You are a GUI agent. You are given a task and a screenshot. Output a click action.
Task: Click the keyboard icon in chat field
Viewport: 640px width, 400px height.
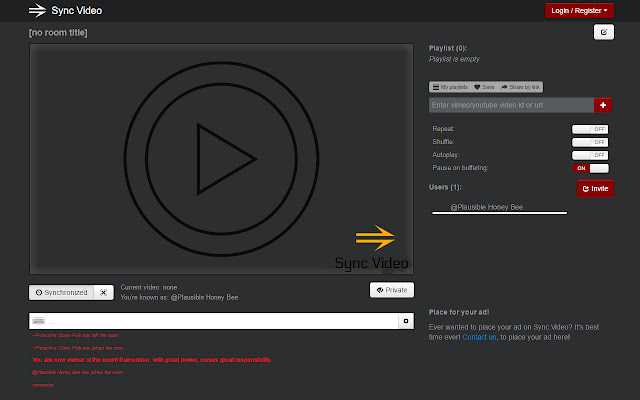coord(38,321)
